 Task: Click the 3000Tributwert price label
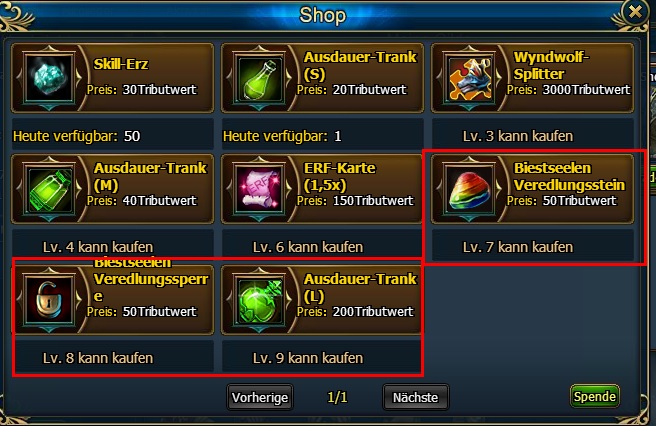(x=586, y=90)
